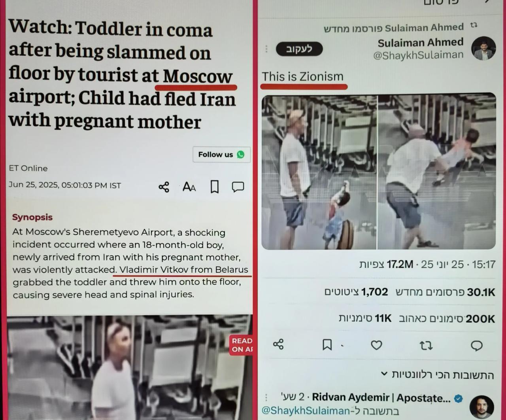Reply to the tweet via speech bubble icon
Image resolution: width=506 pixels, height=420 pixels.
point(477,346)
